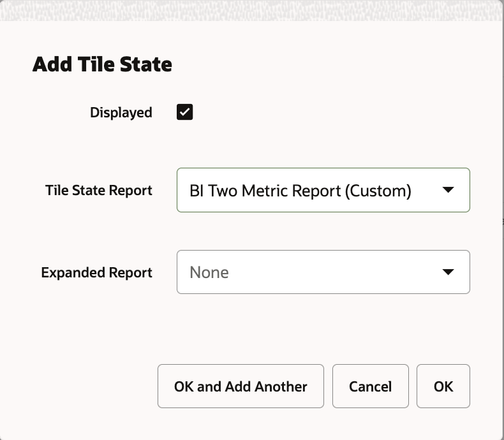Click the Tile State Report label

(x=99, y=191)
